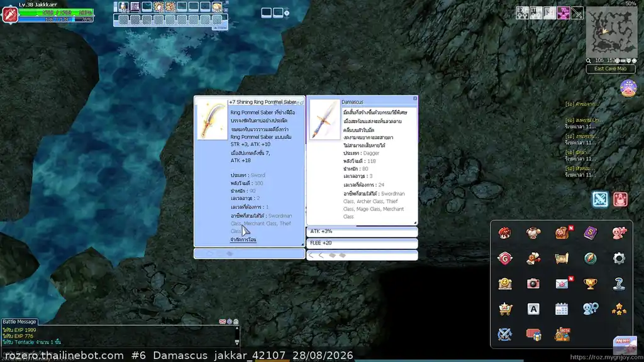Open the character info icon in menu grid

coord(505,233)
